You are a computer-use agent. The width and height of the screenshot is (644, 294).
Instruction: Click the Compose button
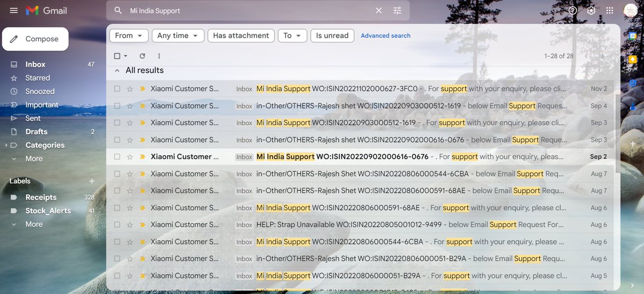[35, 39]
